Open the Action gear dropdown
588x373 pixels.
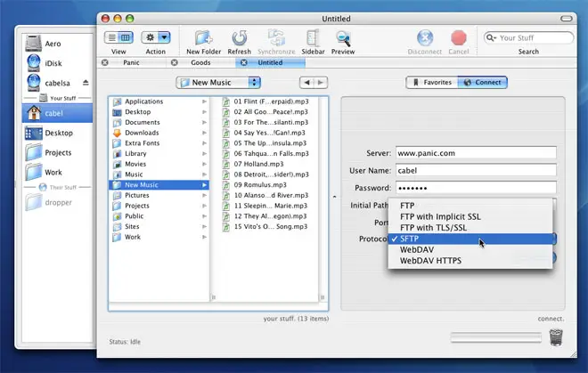[x=156, y=37]
